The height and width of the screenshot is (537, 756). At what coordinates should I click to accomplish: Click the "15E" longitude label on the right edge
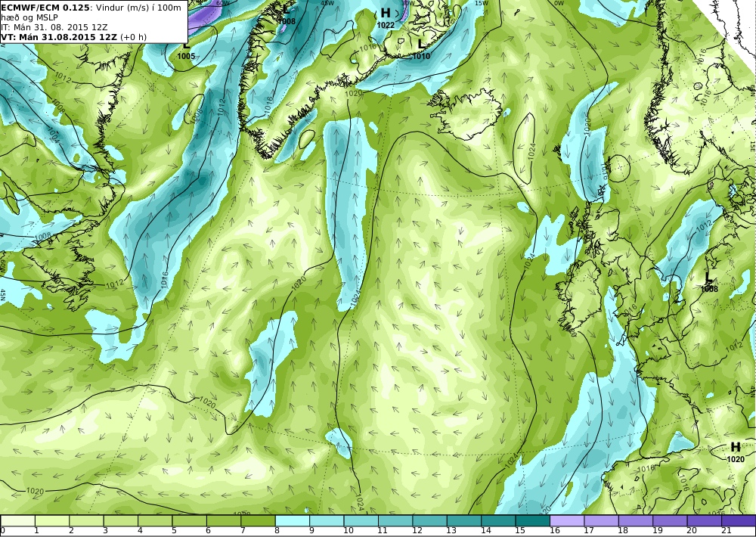(x=753, y=146)
